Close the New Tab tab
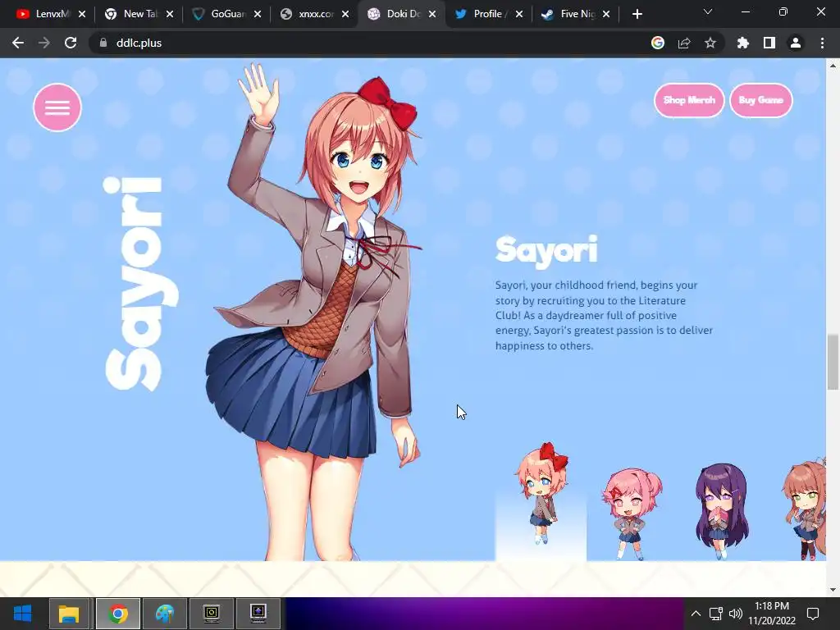The image size is (840, 630). (170, 14)
